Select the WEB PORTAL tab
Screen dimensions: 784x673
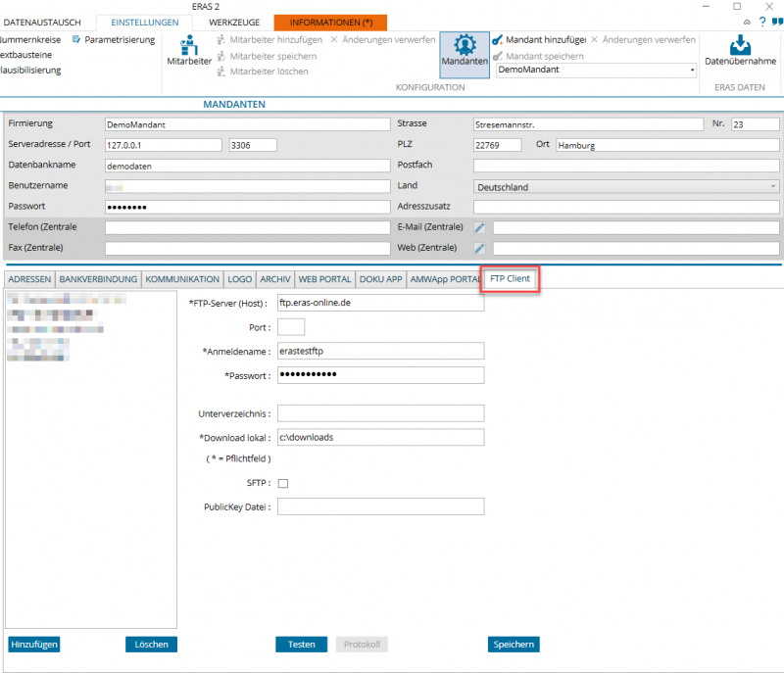(324, 279)
